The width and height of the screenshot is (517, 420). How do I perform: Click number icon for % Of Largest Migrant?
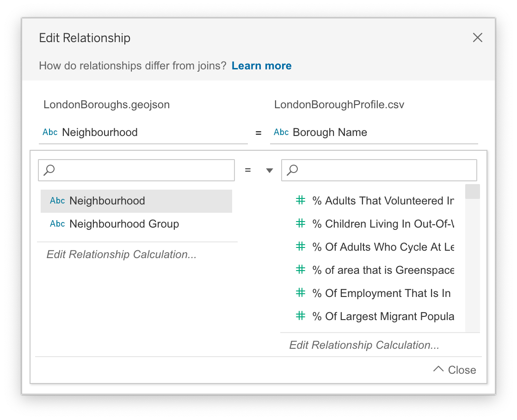click(x=301, y=316)
